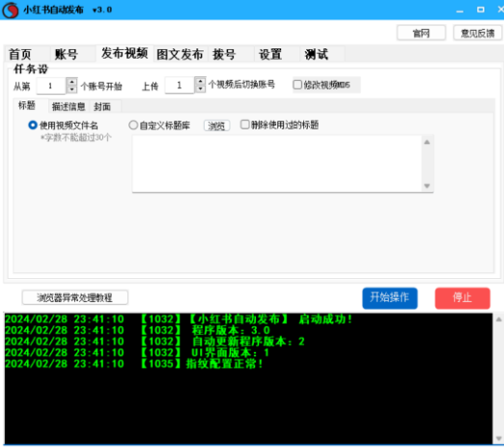Increase the upload video count
This screenshot has height=448, width=504.
click(x=201, y=81)
